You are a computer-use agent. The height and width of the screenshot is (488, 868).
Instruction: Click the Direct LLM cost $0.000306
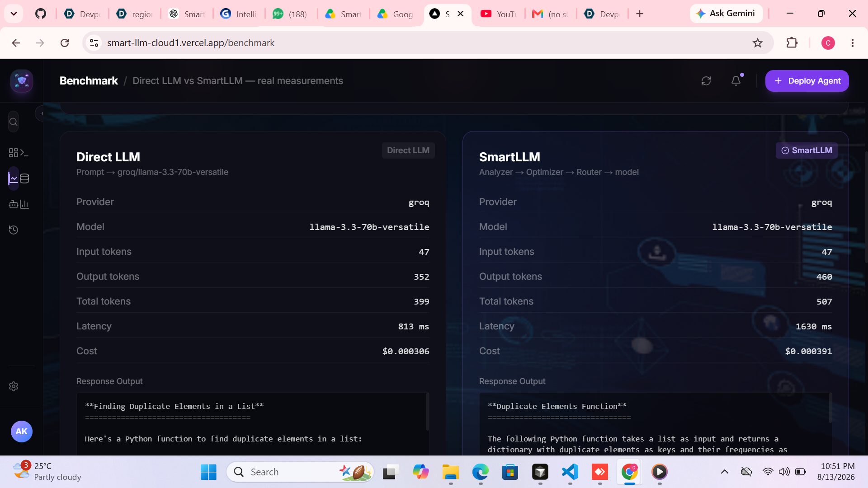tap(406, 352)
